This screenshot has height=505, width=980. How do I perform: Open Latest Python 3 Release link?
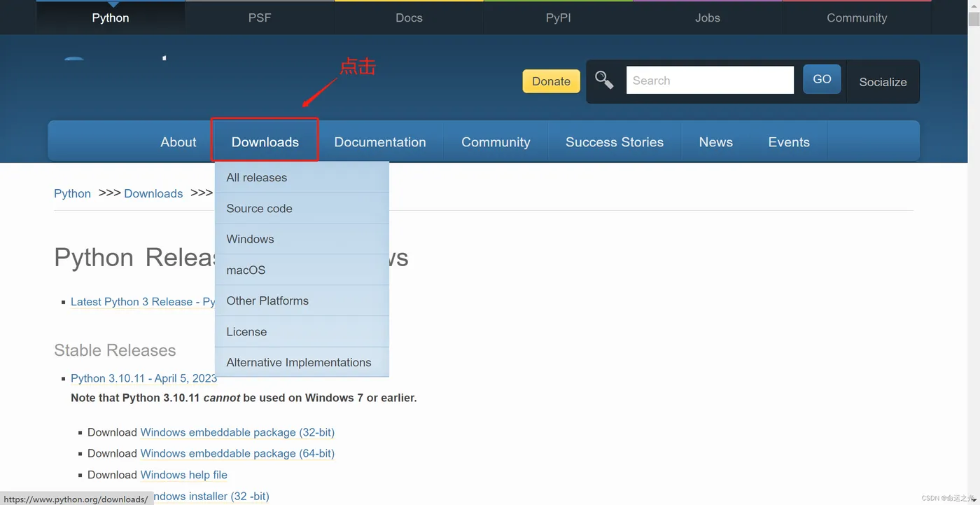click(142, 302)
